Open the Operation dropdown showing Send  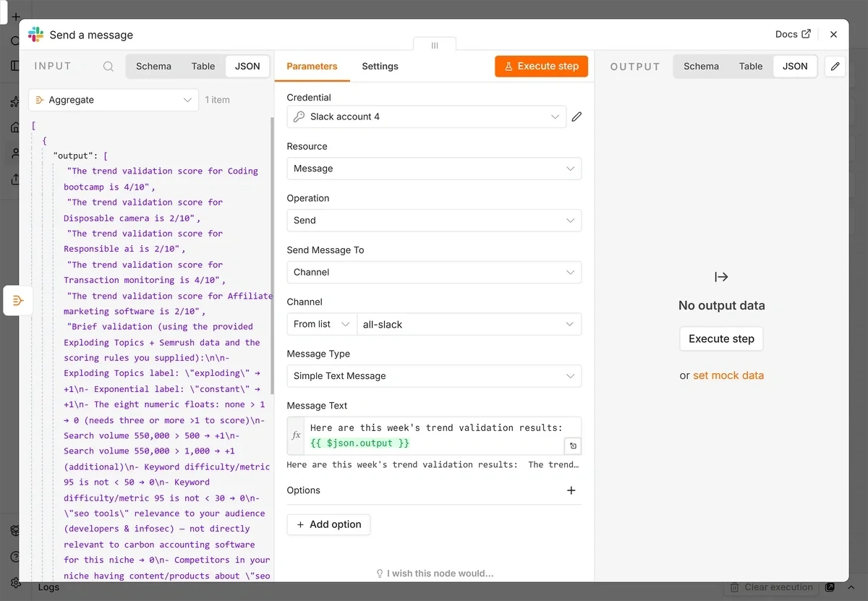pyautogui.click(x=434, y=221)
